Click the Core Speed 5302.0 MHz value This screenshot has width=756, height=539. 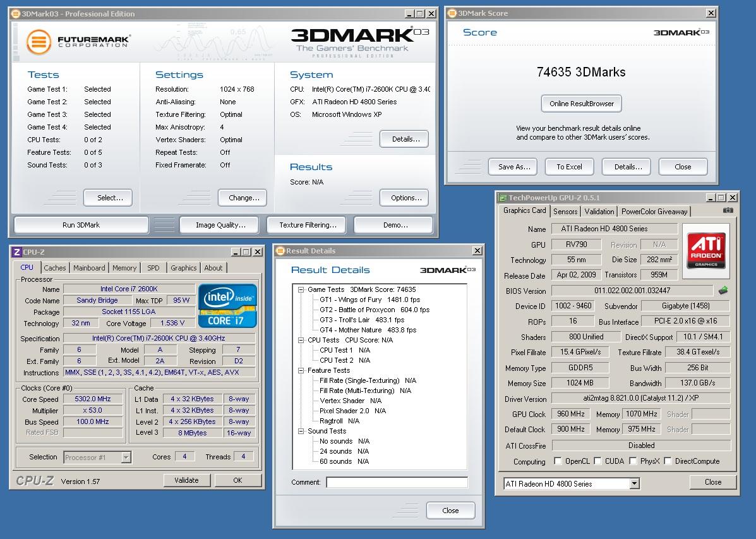[x=93, y=399]
